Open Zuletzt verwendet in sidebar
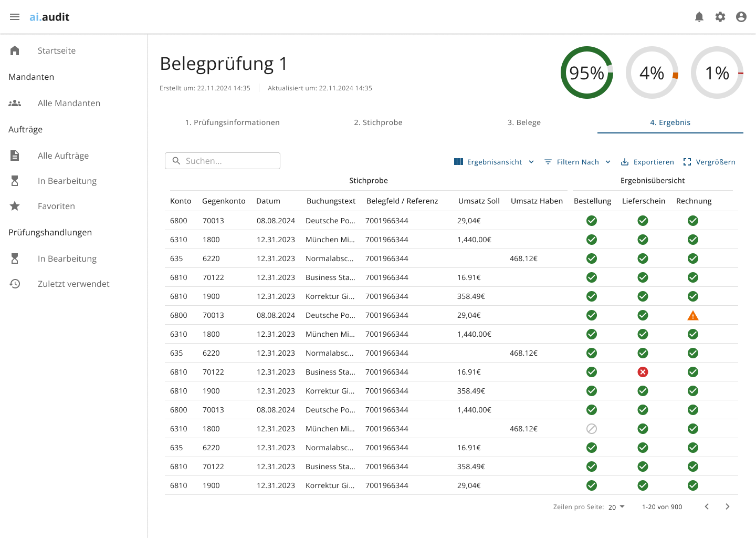Image resolution: width=756 pixels, height=538 pixels. (73, 284)
